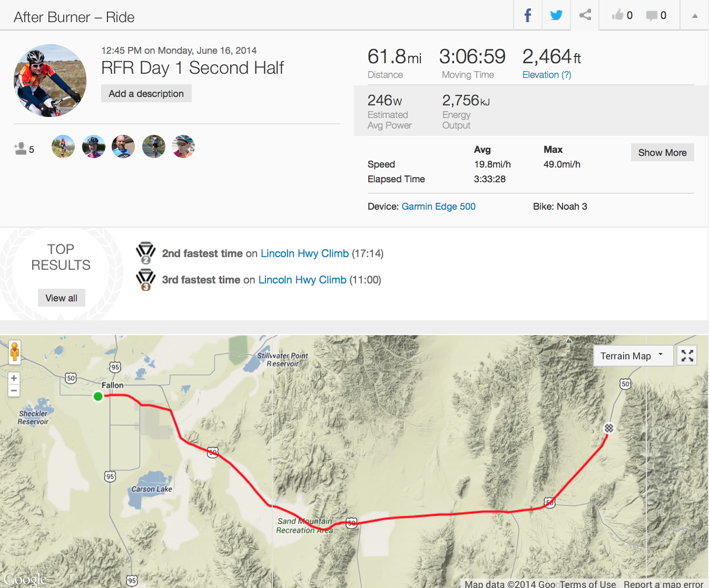Open the 2nd fastest Lincoln Hwy Climb link
This screenshot has height=588, width=709.
(x=304, y=253)
